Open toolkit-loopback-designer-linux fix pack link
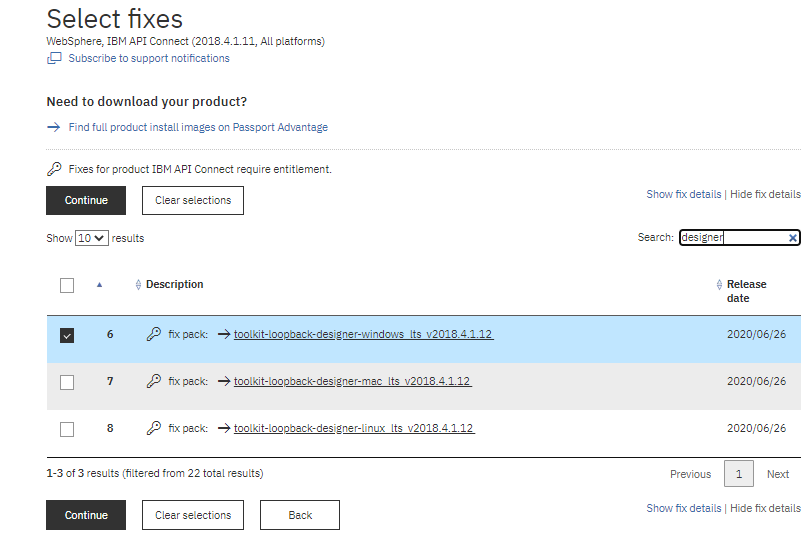The image size is (810, 541). [x=353, y=428]
